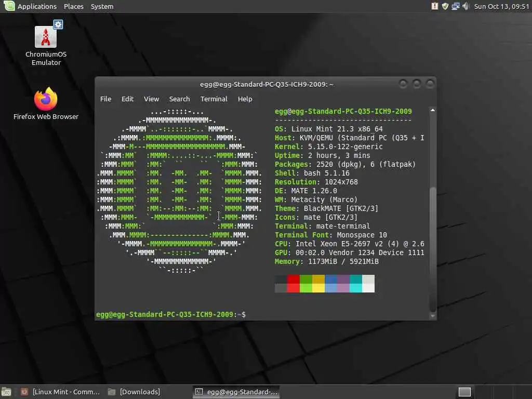The image size is (532, 399).
Task: Open the terminal View menu
Action: pos(151,99)
